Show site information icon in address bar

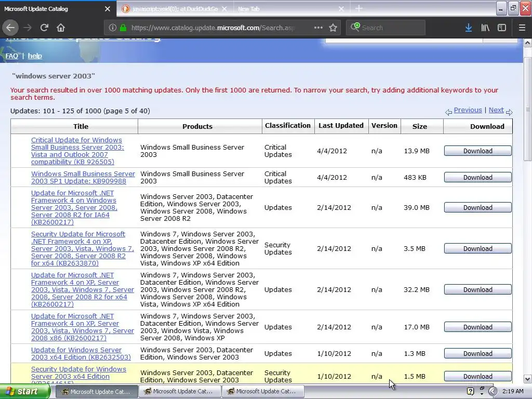pos(113,28)
